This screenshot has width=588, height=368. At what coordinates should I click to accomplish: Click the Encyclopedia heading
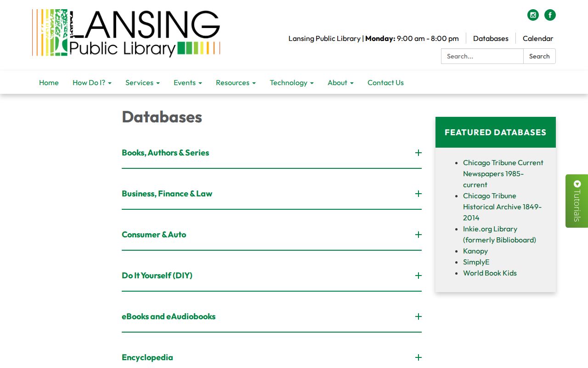(x=147, y=357)
